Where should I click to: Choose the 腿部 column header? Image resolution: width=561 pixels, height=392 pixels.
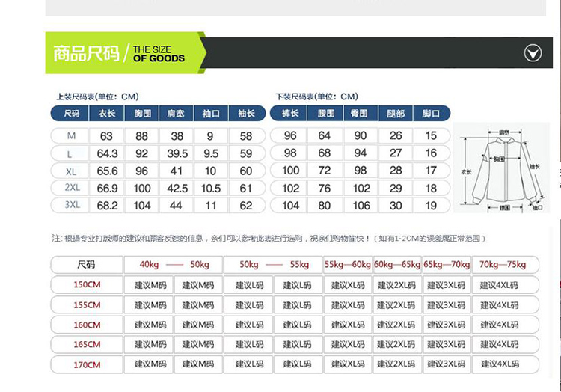coord(396,114)
